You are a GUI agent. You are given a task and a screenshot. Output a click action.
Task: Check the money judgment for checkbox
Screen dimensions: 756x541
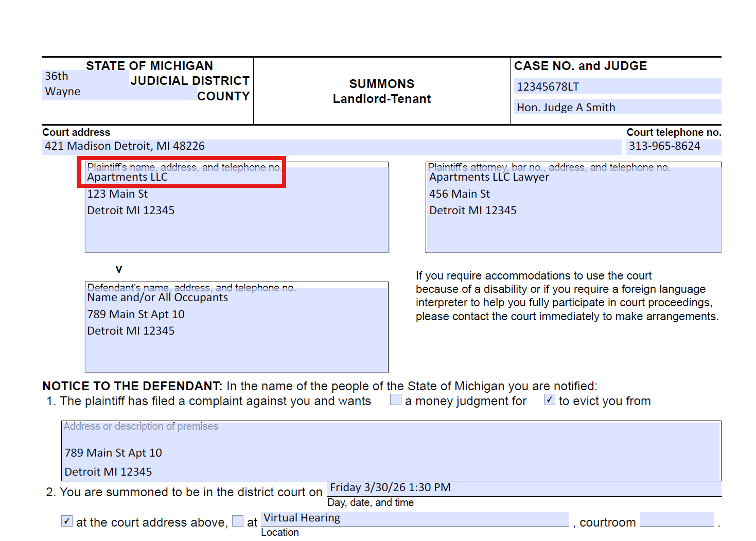pos(396,400)
